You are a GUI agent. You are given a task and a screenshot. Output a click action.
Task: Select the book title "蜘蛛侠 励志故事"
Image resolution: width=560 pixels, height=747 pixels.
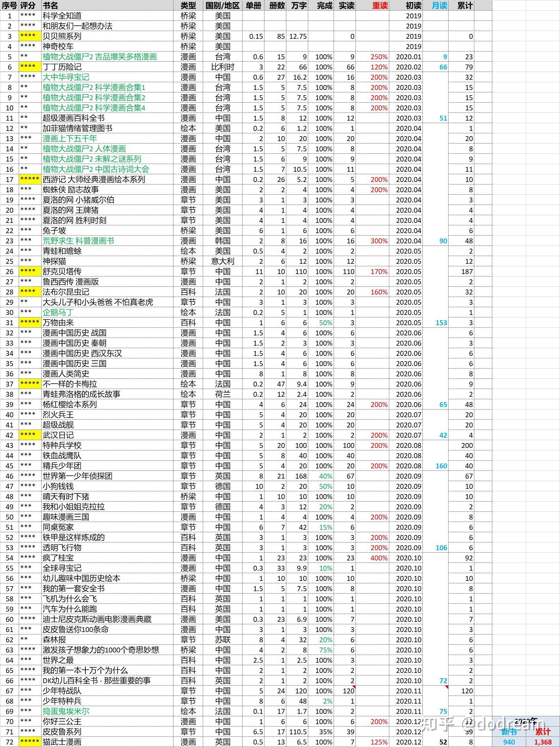(71, 190)
